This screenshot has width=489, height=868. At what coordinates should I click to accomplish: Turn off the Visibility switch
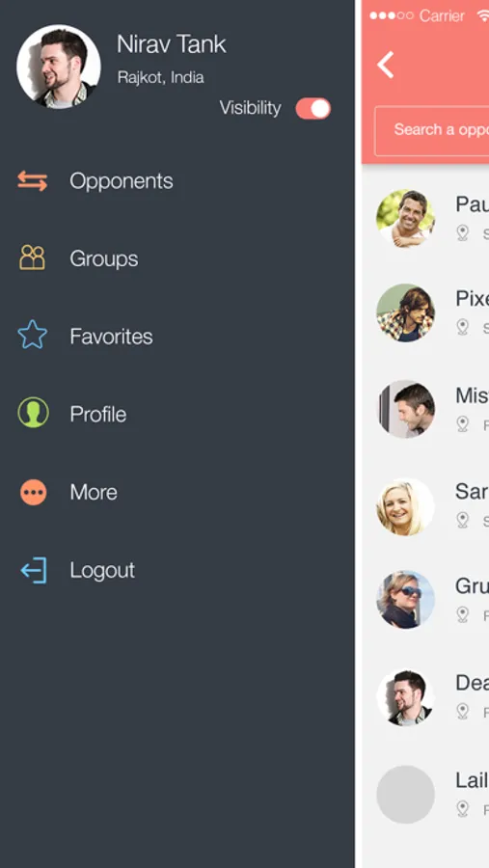(x=312, y=108)
